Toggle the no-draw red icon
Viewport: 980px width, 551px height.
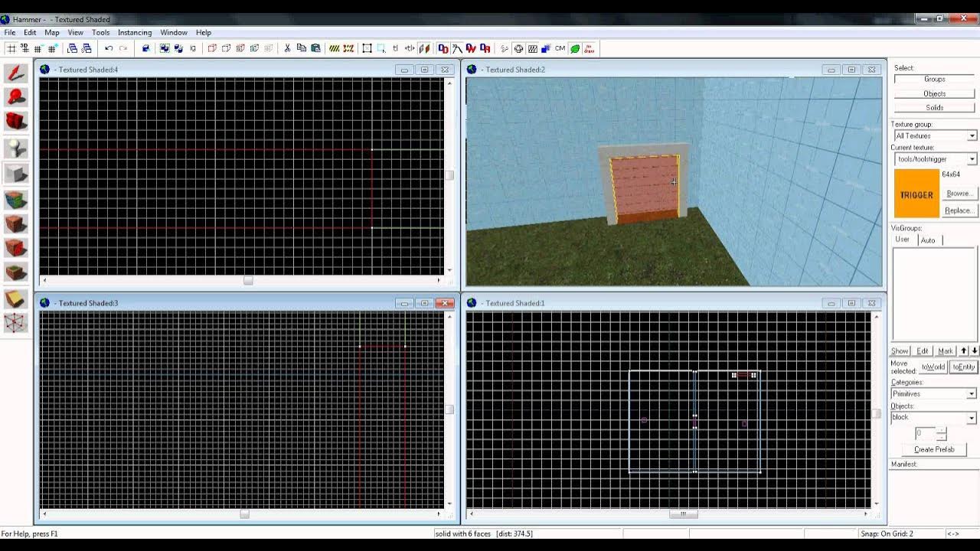[x=590, y=48]
